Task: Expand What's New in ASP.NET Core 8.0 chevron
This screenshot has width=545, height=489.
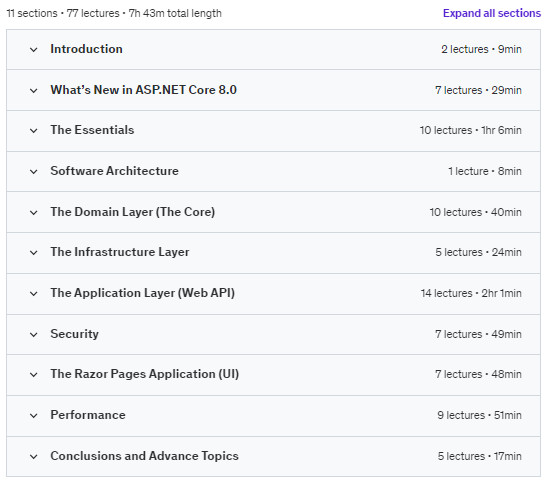Action: click(34, 91)
